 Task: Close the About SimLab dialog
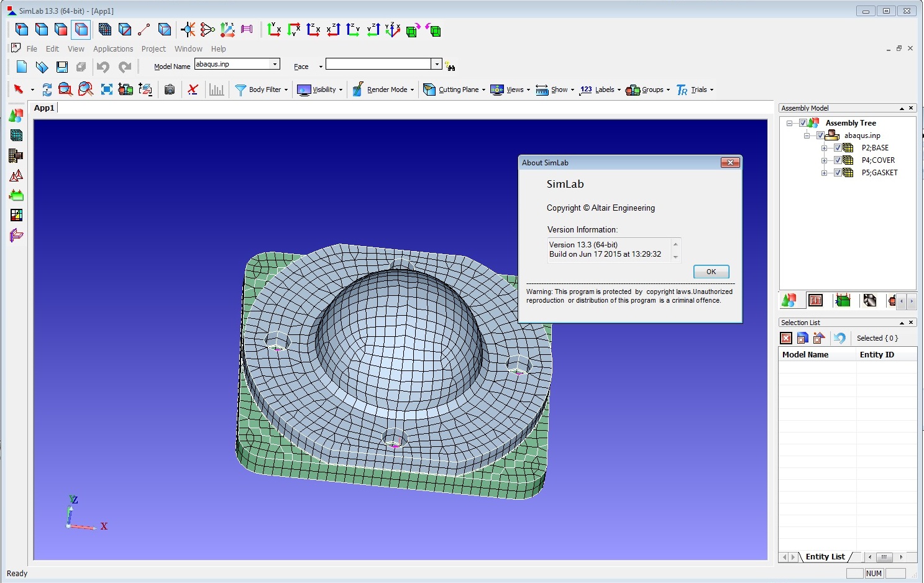(730, 162)
